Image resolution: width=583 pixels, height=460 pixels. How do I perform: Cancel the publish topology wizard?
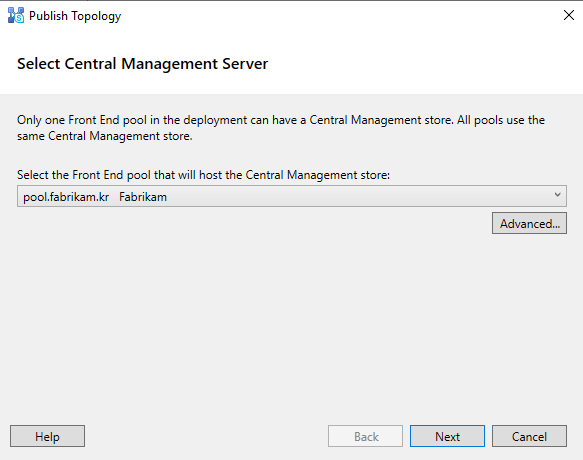529,436
